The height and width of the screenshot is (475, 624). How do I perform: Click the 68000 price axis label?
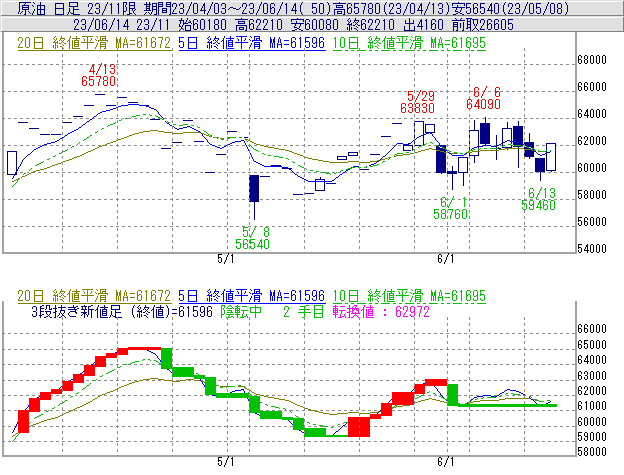592,60
